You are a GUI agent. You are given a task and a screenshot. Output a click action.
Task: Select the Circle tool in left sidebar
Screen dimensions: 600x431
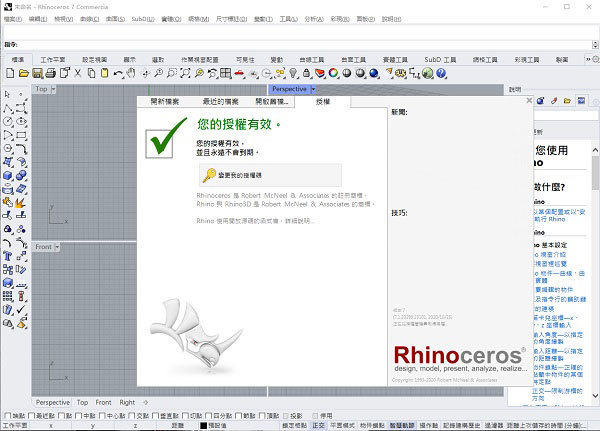click(8, 122)
